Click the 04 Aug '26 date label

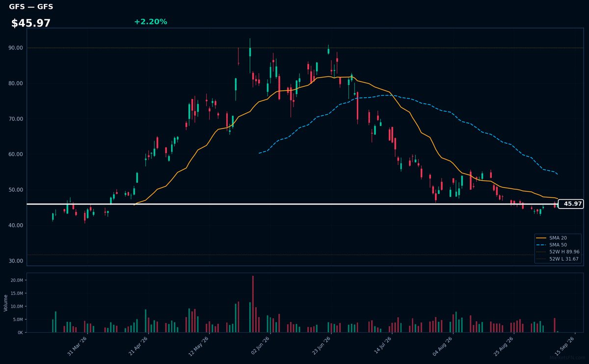(x=443, y=345)
